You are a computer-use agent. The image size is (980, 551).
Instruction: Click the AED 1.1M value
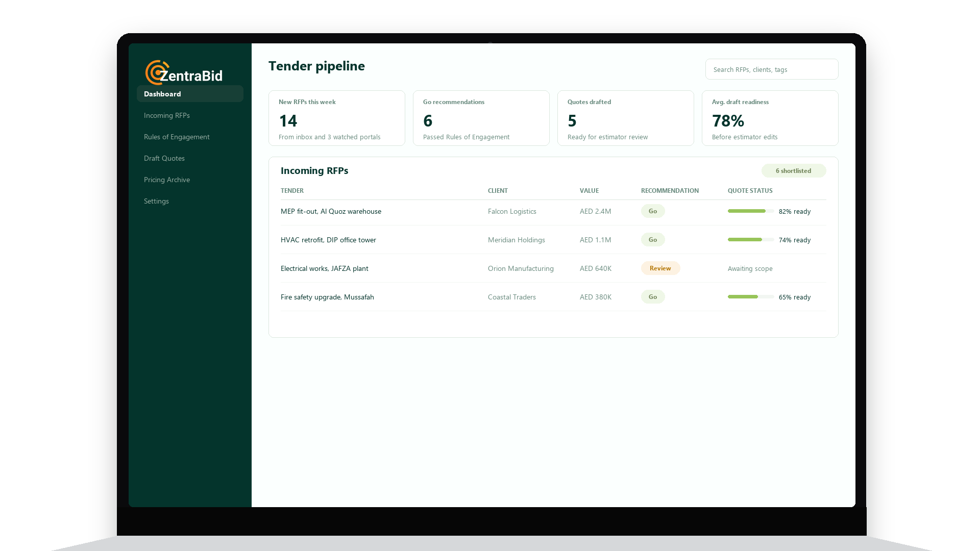[x=595, y=240]
